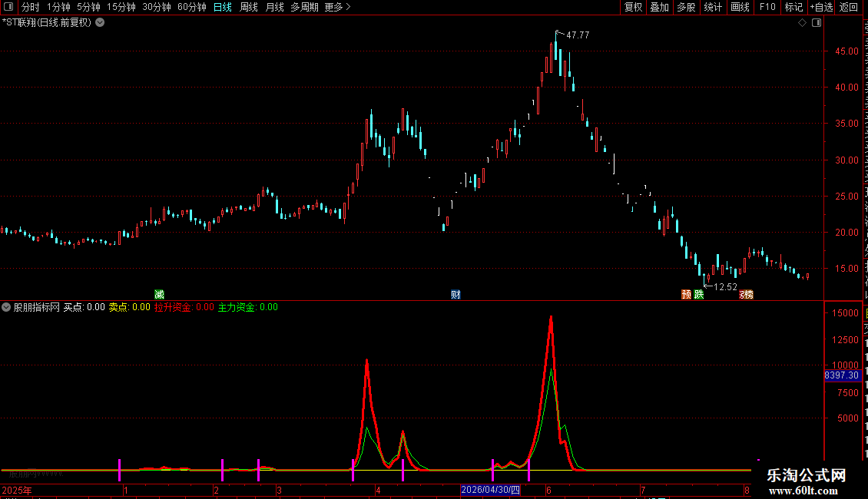Click the 财 financial marker icon
Image resolution: width=868 pixels, height=499 pixels.
[456, 294]
